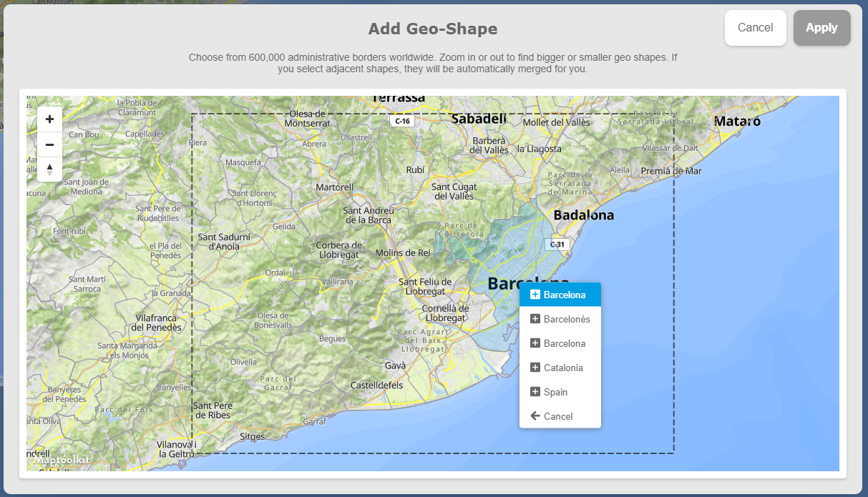Screen dimensions: 868x497
Task: Zoom in with the plus map control
Action: [49, 119]
